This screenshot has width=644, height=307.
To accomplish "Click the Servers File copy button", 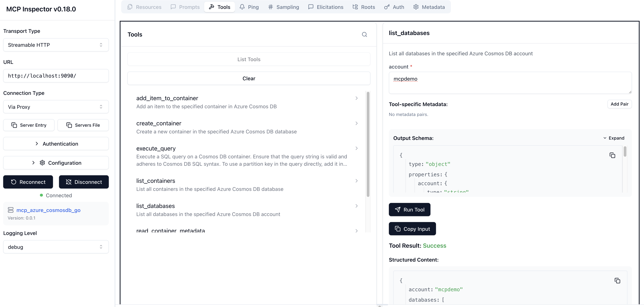I will 83,125.
